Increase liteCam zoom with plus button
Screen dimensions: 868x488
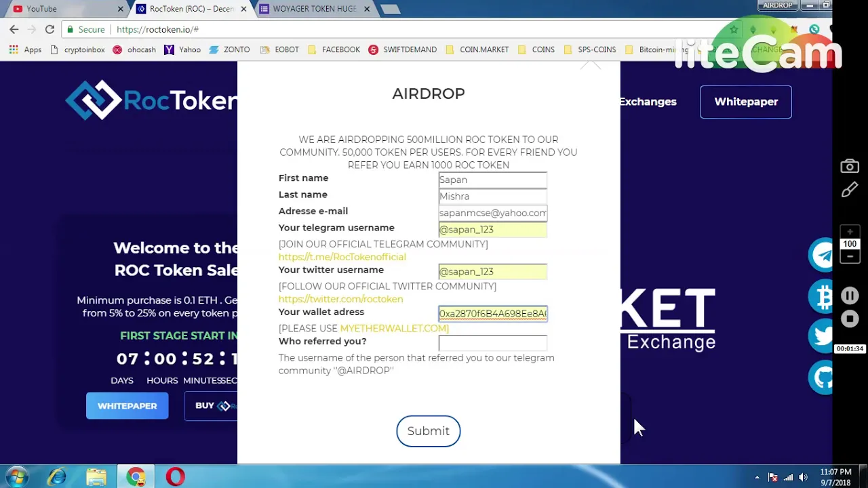(850, 232)
